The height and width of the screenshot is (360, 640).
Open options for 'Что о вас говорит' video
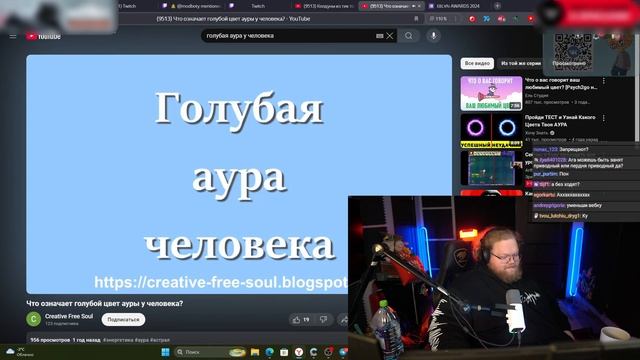point(604,81)
